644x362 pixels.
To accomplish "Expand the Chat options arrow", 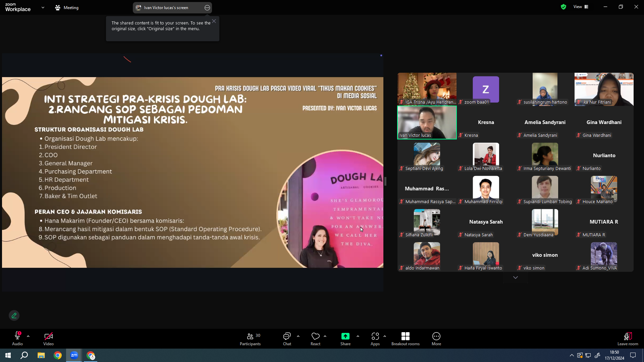I will tap(298, 336).
